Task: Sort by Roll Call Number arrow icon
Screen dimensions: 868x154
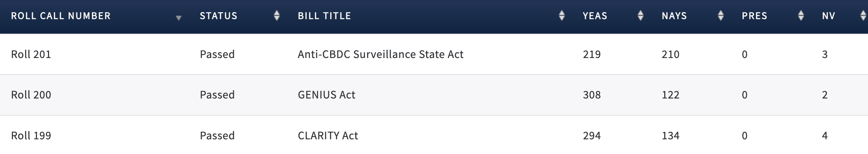Action: coord(179,18)
